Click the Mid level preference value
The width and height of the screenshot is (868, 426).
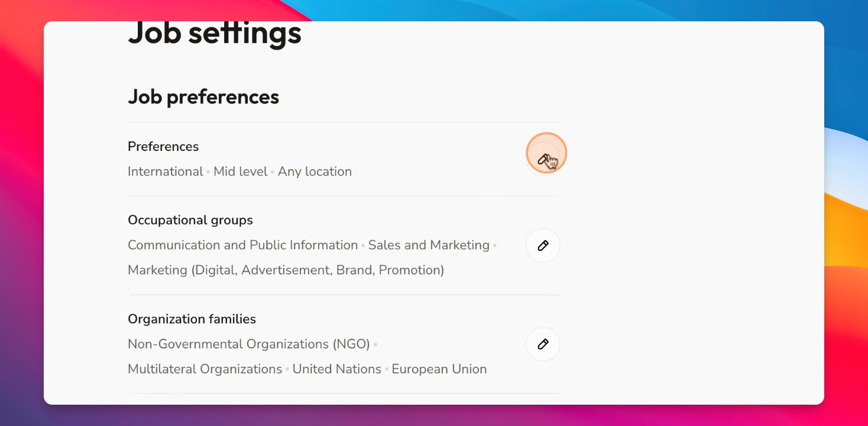(x=241, y=172)
